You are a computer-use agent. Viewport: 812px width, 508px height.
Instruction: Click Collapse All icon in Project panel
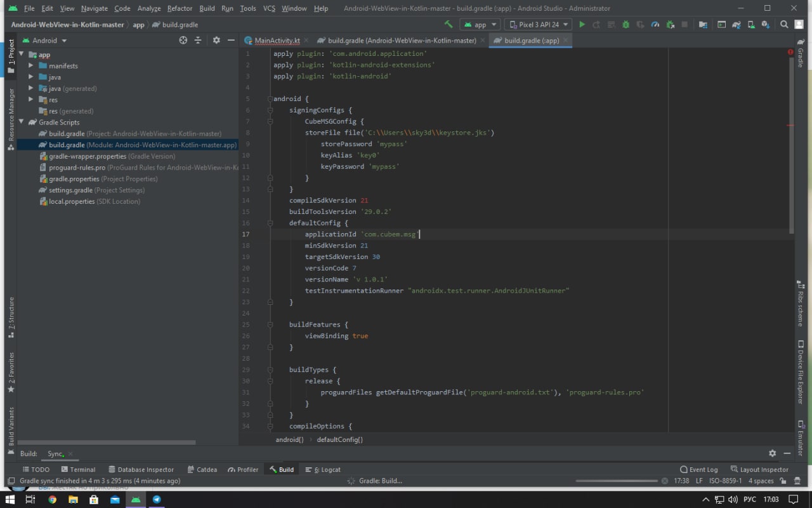197,40
